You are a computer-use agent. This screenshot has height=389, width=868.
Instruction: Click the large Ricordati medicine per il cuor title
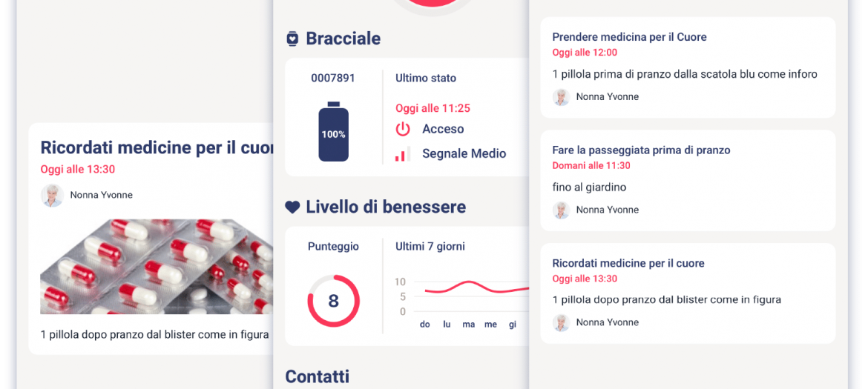click(x=158, y=147)
